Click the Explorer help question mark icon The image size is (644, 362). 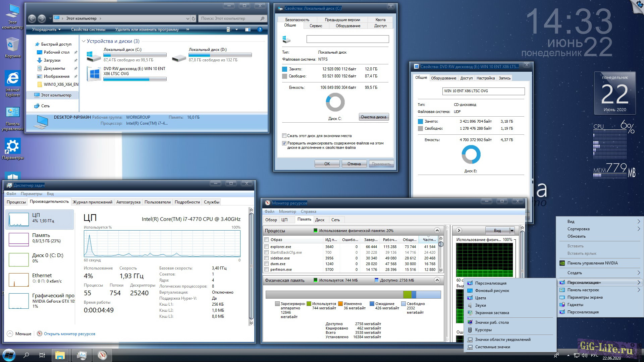(x=260, y=29)
